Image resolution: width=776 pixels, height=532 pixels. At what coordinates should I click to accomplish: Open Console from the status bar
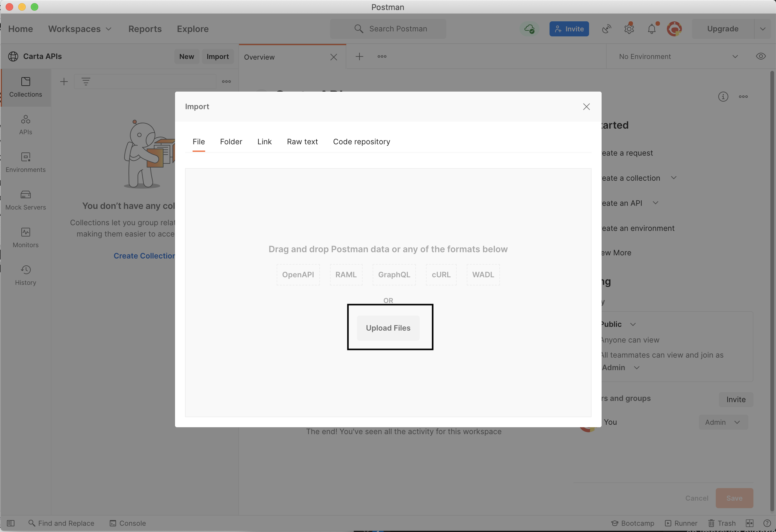click(x=128, y=523)
